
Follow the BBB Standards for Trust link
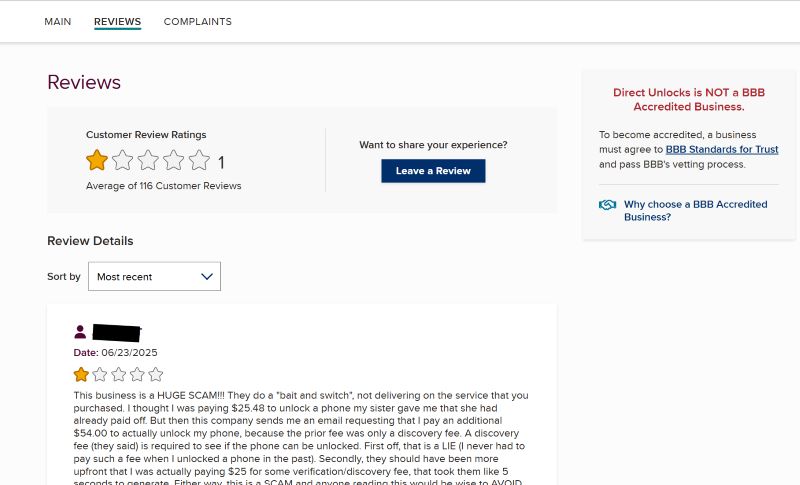click(x=722, y=150)
